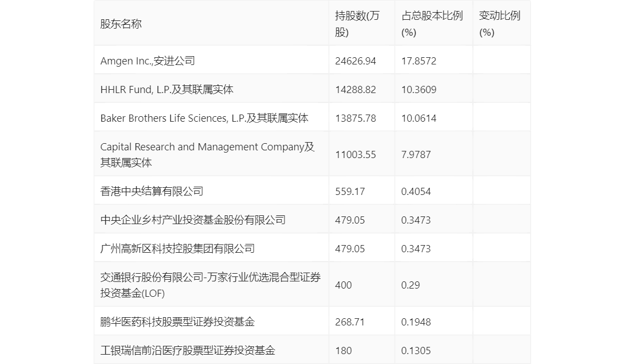Viewport: 625px width, 364px height.
Task: Select the 工银瑞信前沿医疗股票型证券投资基金 name
Action: click(188, 350)
